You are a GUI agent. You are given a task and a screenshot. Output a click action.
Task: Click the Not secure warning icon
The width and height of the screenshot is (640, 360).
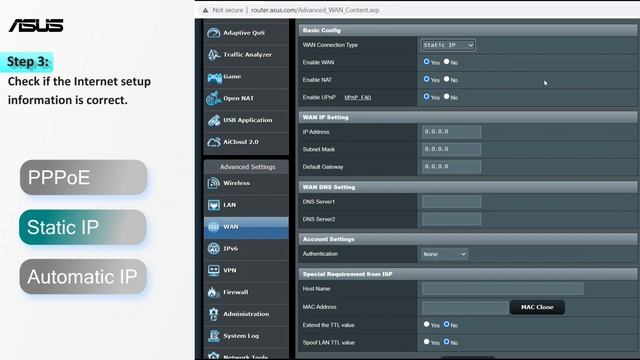[205, 10]
